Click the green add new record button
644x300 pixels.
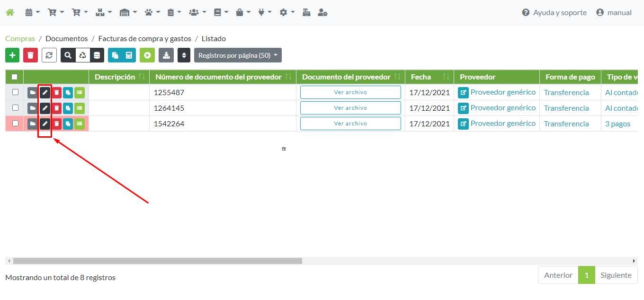[12, 55]
